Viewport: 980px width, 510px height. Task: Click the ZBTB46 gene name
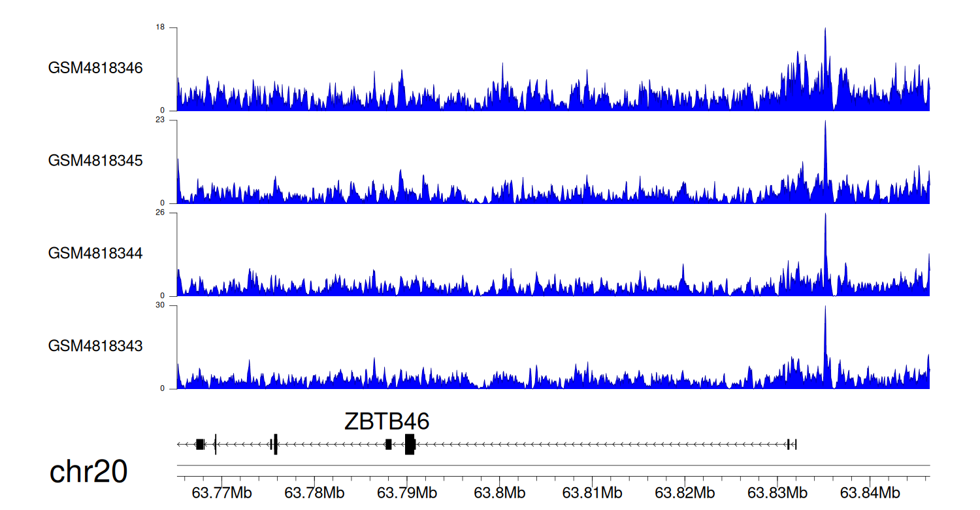tap(387, 421)
